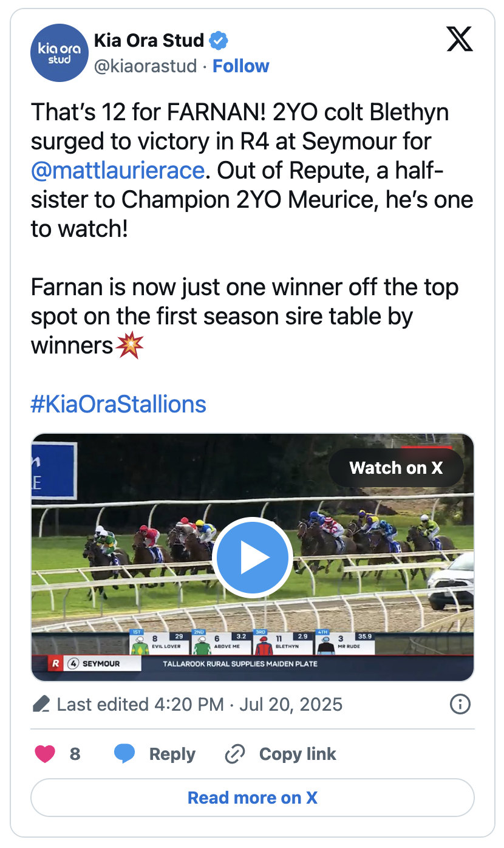Open the Kia Ora Stud display name
Image resolution: width=504 pixels, height=848 pixels.
[149, 41]
